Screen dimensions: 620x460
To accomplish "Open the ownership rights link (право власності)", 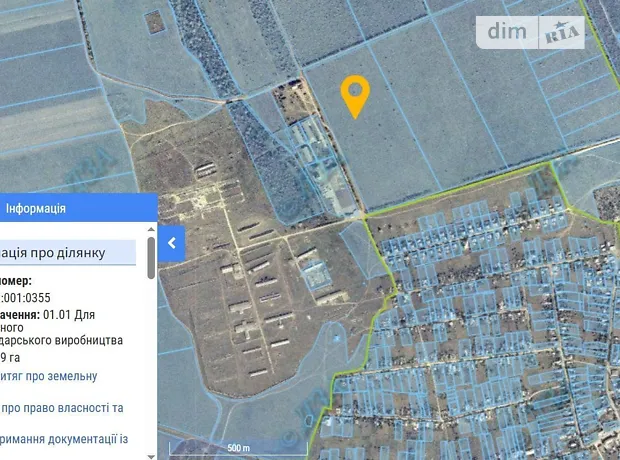I will coord(62,408).
